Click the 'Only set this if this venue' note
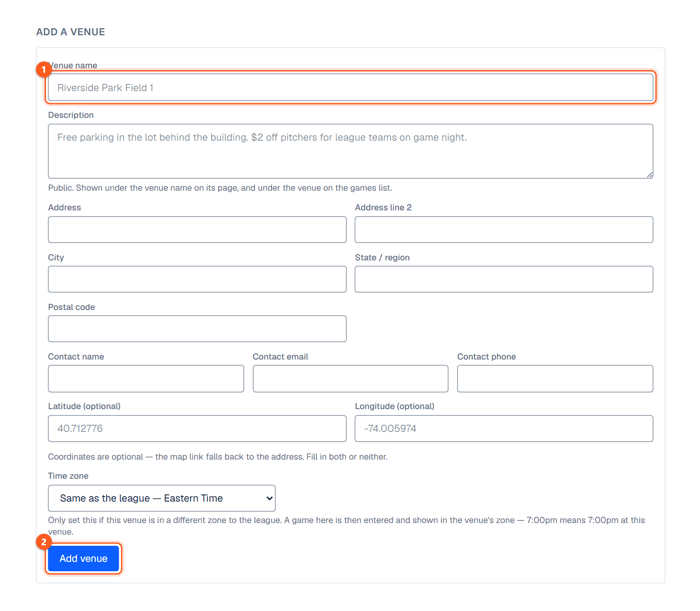Viewport: 700px width, 611px height. click(346, 526)
